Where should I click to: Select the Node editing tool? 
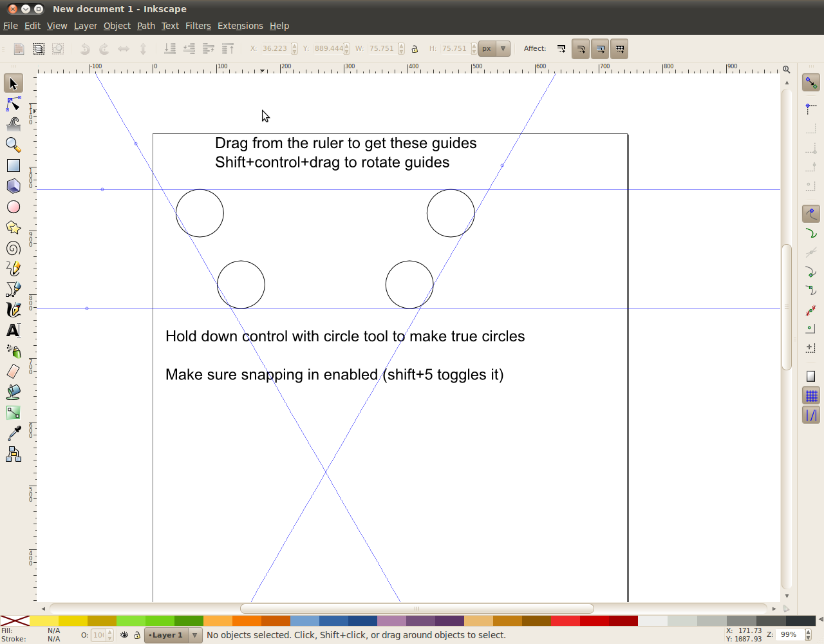(x=13, y=104)
